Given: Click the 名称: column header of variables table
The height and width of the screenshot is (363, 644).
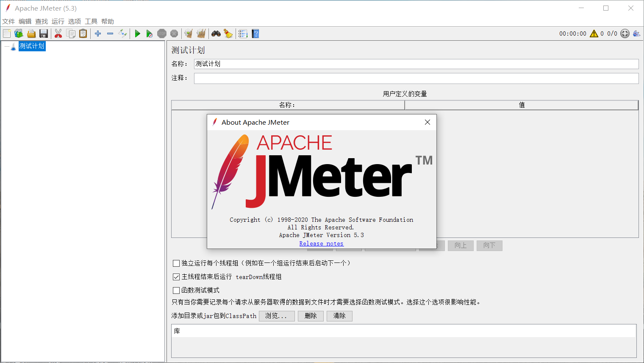Looking at the screenshot, I should (x=288, y=105).
